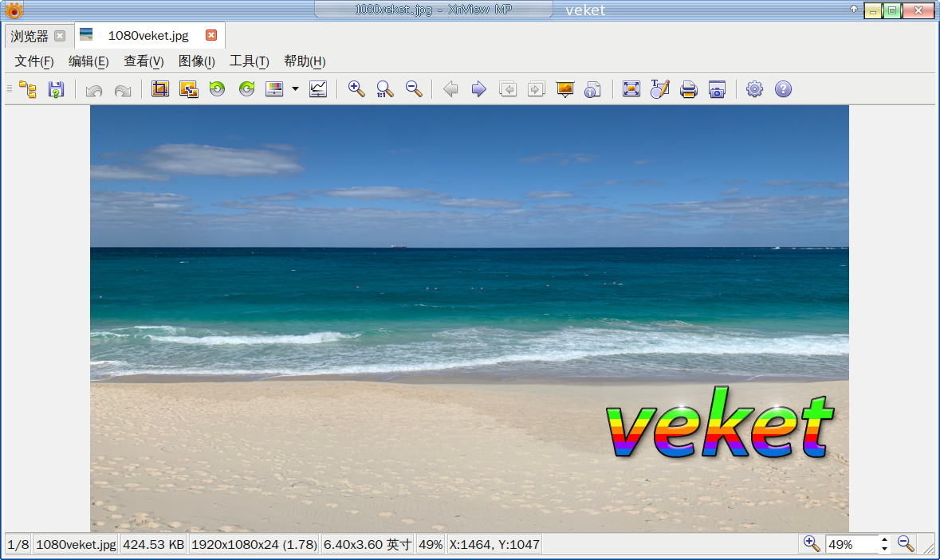Start the slideshow from the toolbar
The height and width of the screenshot is (560, 940).
click(564, 89)
